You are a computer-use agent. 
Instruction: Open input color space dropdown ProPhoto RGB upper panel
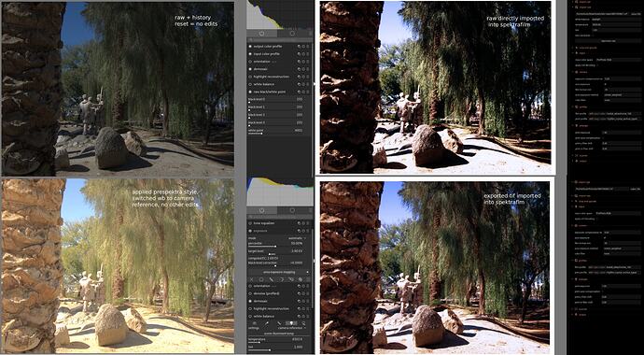pos(619,60)
